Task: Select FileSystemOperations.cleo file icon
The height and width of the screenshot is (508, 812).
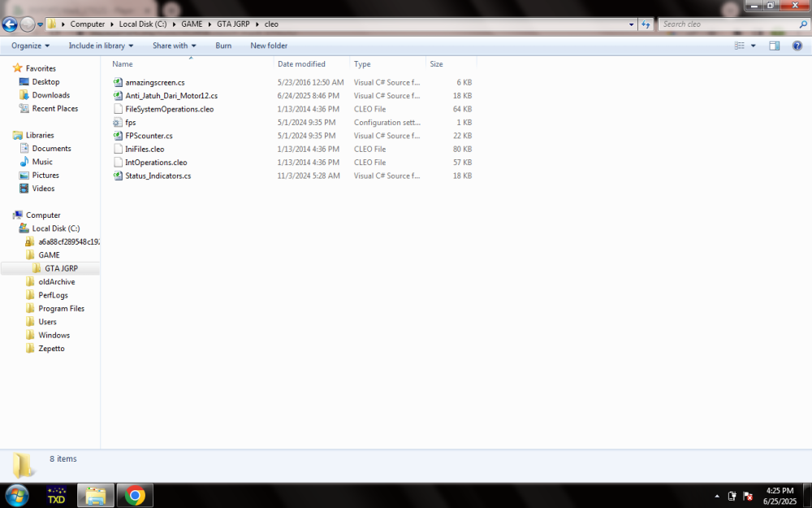Action: 118,110
